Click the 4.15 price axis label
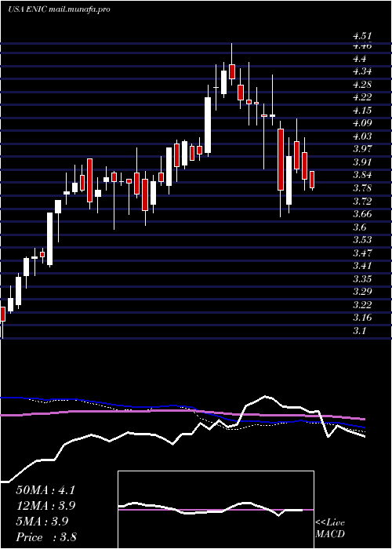The height and width of the screenshot is (549, 392). point(362,110)
